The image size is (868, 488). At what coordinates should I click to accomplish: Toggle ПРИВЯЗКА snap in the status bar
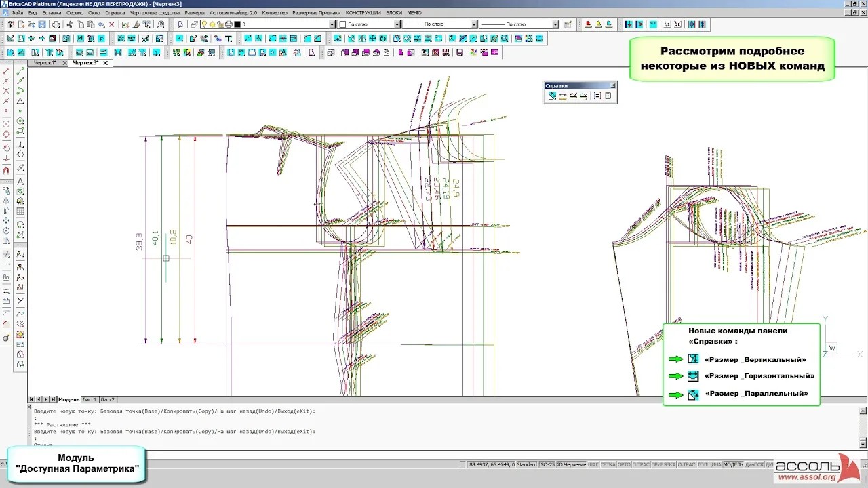pyautogui.click(x=663, y=464)
